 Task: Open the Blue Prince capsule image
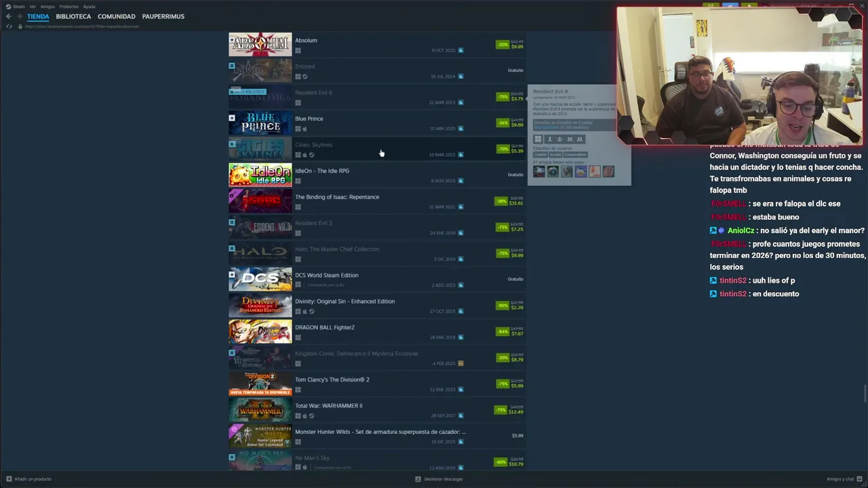coord(260,123)
